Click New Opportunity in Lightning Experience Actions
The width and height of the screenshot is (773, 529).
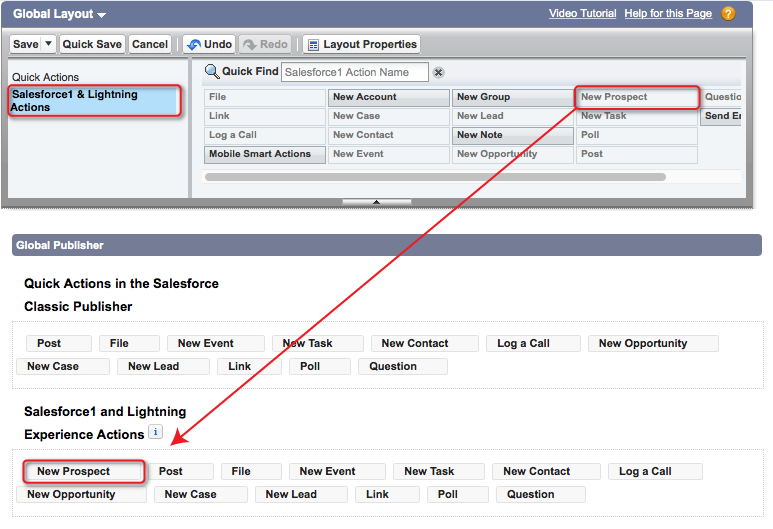[x=81, y=494]
